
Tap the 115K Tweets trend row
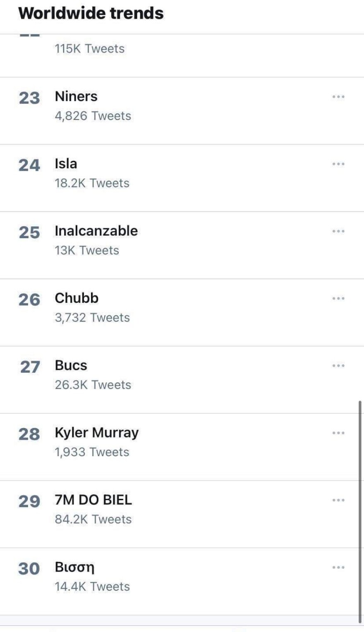89,49
